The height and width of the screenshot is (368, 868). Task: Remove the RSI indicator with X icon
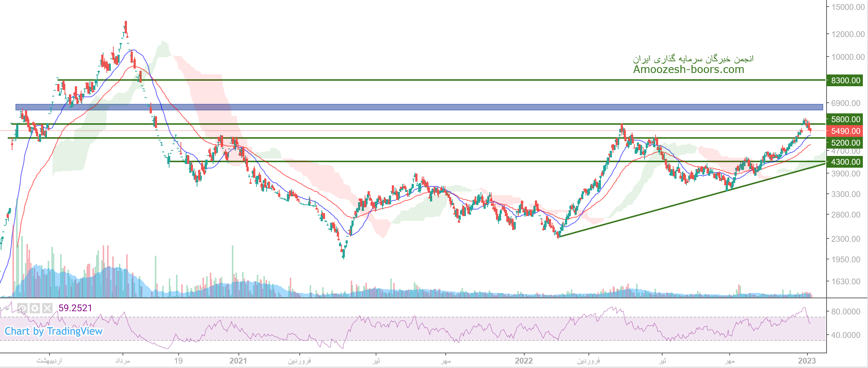click(x=47, y=308)
